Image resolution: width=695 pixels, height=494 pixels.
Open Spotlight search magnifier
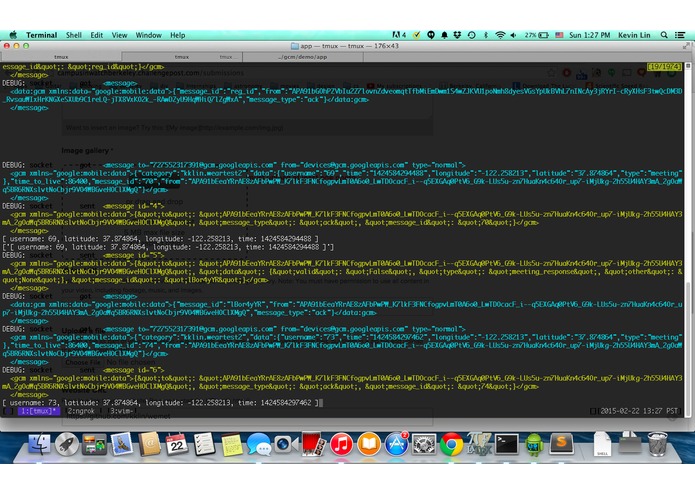(664, 35)
